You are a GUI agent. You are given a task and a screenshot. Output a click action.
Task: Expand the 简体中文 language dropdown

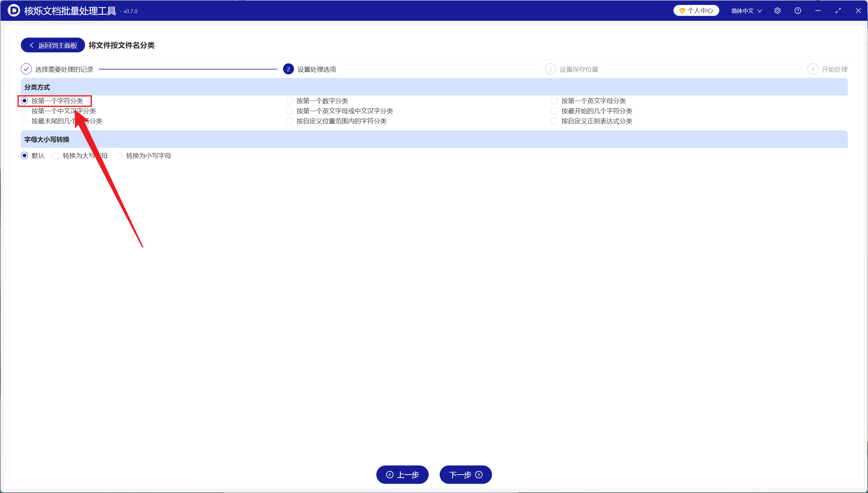747,11
